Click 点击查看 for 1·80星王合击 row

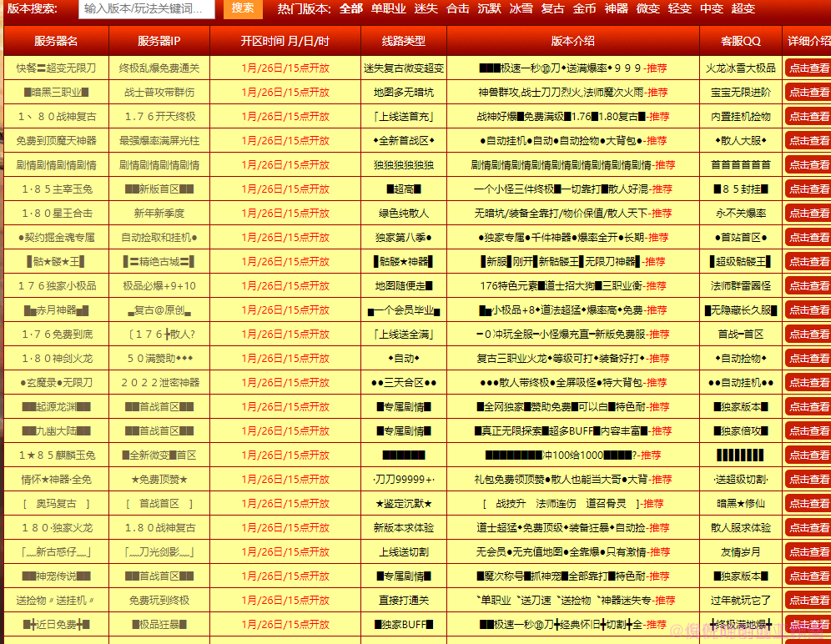click(x=808, y=213)
